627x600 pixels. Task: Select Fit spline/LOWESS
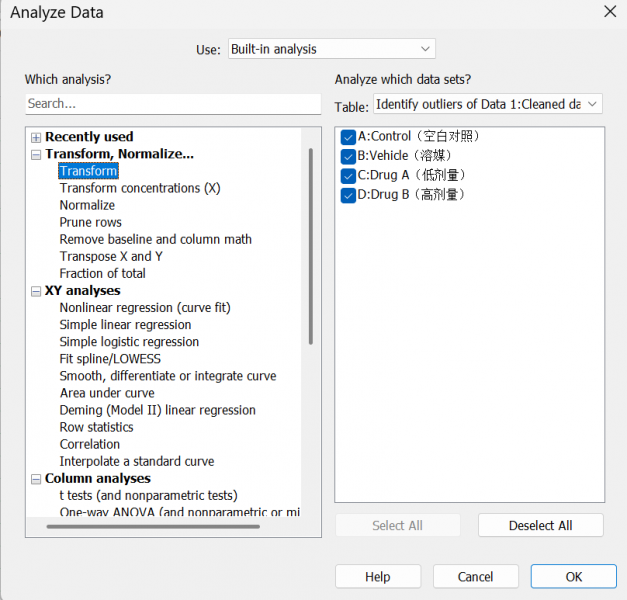tap(110, 359)
